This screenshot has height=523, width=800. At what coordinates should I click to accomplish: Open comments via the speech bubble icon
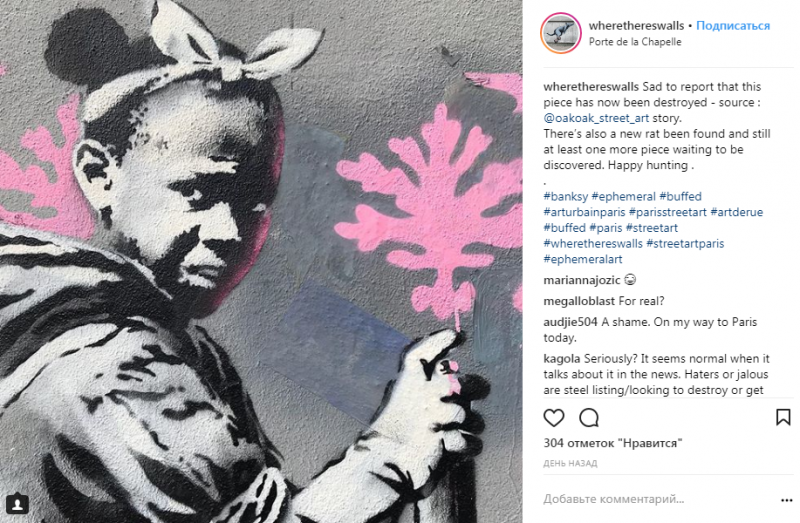click(589, 417)
